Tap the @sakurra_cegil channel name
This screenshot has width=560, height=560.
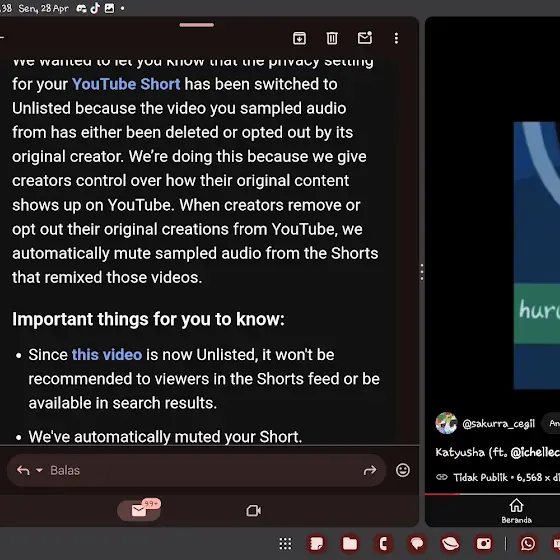pyautogui.click(x=499, y=424)
